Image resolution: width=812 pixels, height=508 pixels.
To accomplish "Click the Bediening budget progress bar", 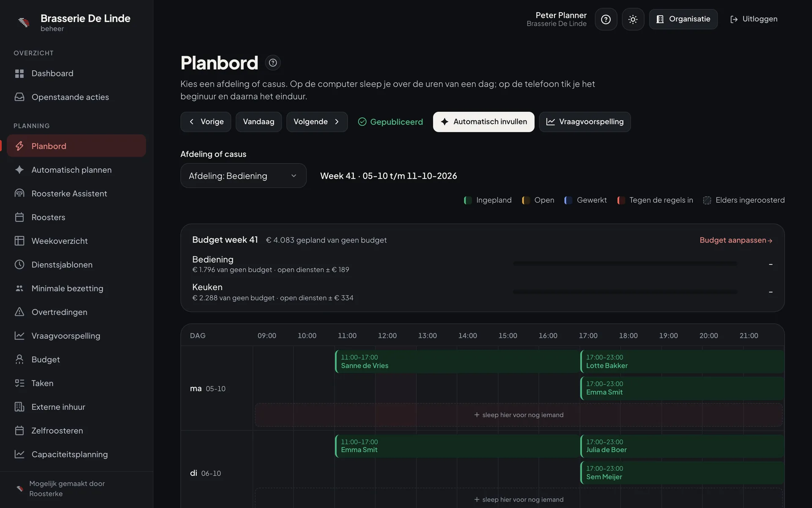I will coord(625,264).
